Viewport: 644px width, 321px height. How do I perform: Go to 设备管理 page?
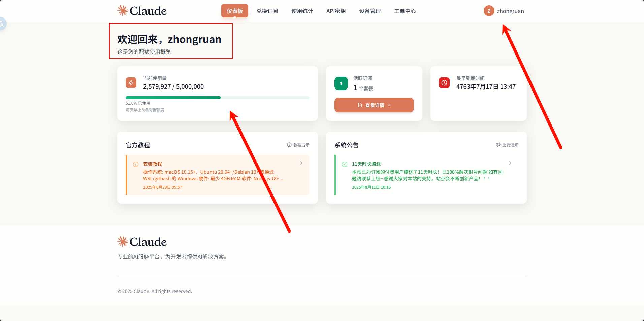click(x=370, y=11)
